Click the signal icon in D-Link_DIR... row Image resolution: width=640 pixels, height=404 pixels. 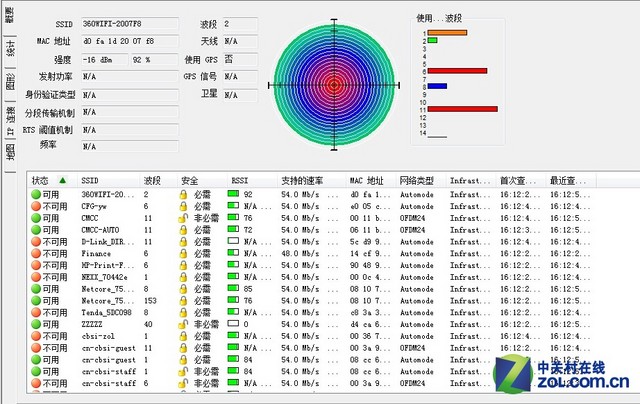point(233,241)
